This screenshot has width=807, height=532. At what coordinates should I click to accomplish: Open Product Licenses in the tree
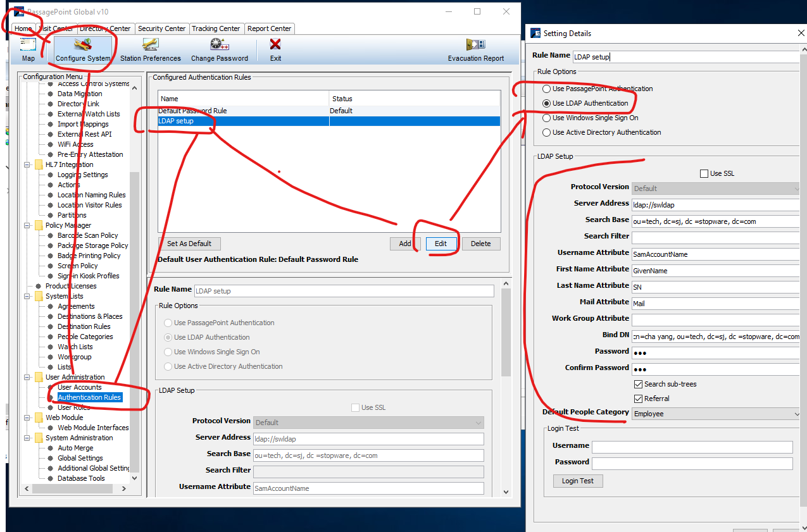(71, 286)
